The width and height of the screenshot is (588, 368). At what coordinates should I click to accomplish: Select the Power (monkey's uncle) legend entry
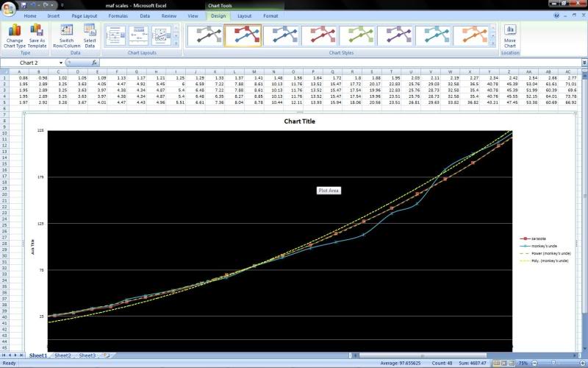[x=545, y=253]
